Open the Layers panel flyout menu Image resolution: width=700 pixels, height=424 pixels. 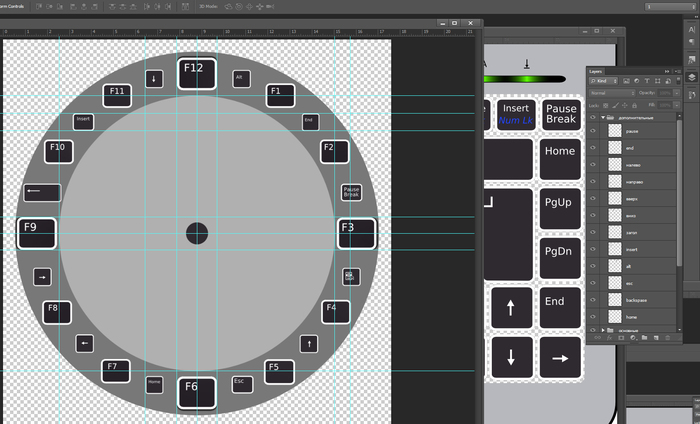point(677,71)
